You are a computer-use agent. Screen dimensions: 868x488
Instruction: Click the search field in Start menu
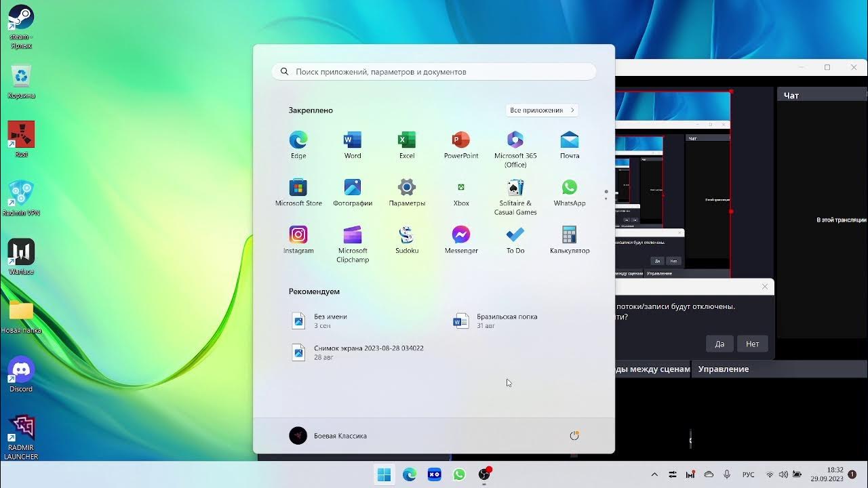point(434,71)
